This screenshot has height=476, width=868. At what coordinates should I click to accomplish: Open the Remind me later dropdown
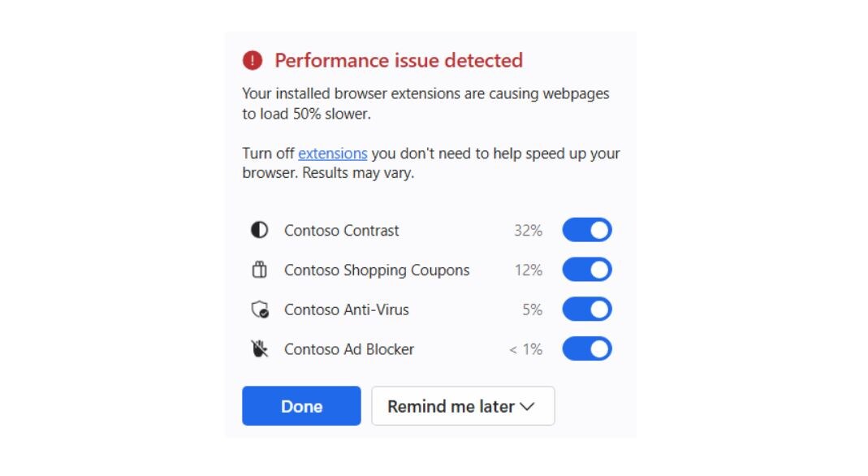pyautogui.click(x=463, y=405)
